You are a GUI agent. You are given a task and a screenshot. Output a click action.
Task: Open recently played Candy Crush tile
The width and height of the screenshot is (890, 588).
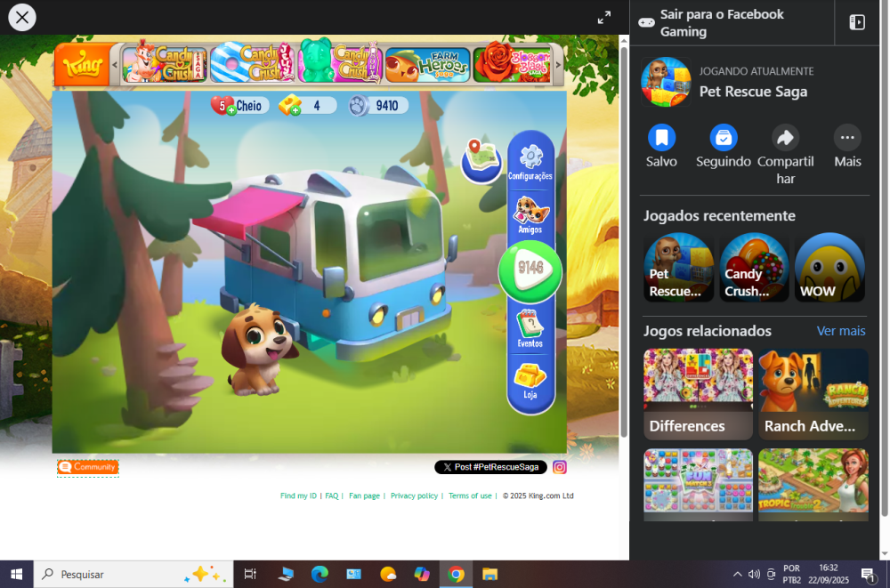pyautogui.click(x=755, y=267)
